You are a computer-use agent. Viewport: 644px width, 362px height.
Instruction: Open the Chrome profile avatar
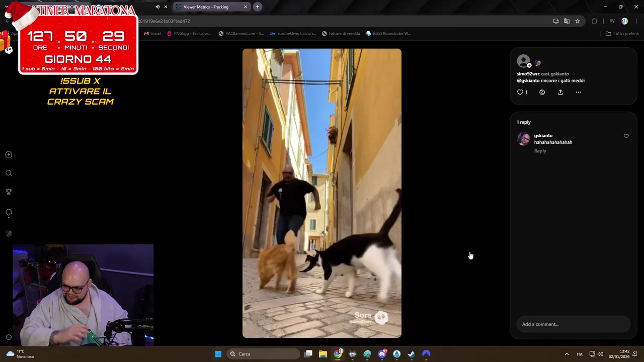point(624,21)
